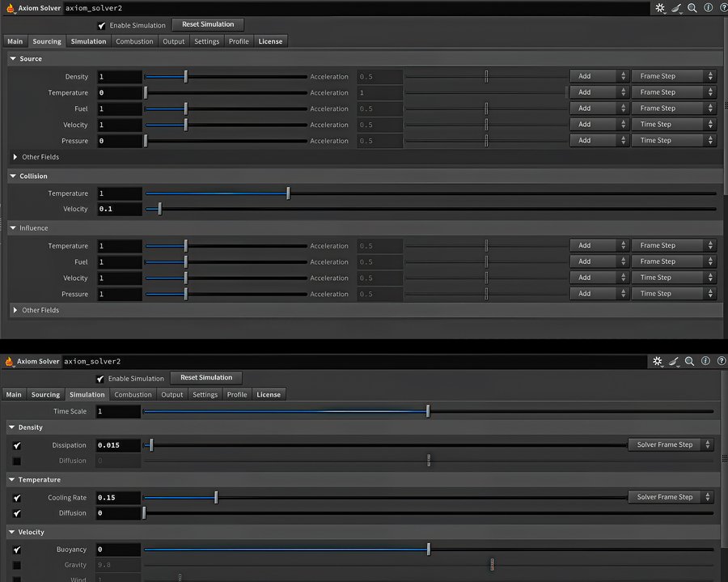The image size is (728, 582).
Task: Click the help question icon in bottom panel
Action: pyautogui.click(x=721, y=361)
